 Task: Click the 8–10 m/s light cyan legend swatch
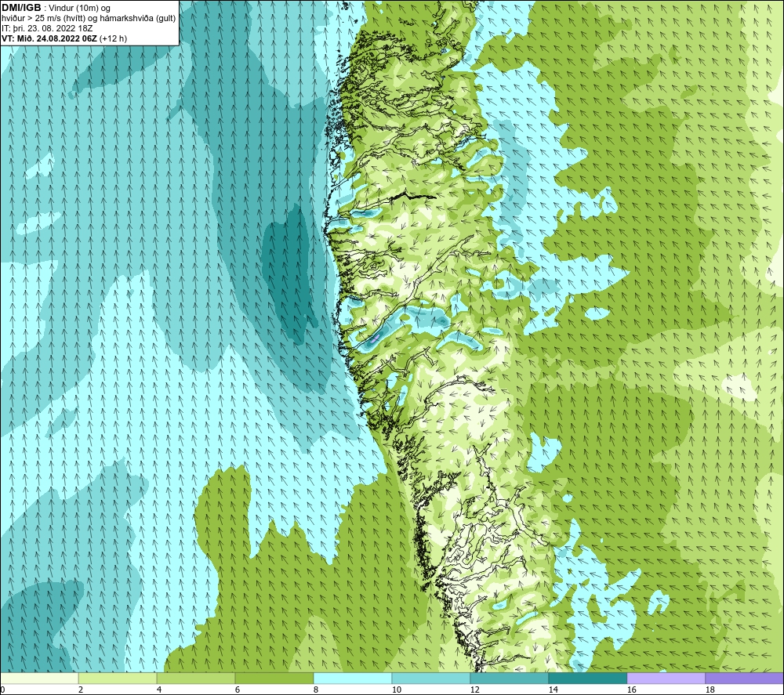[x=353, y=678]
